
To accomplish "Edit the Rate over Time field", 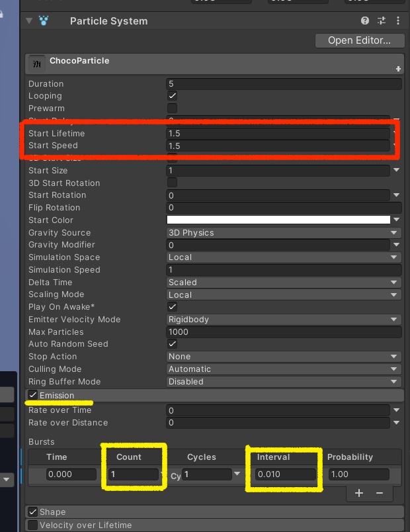I will pyautogui.click(x=278, y=410).
